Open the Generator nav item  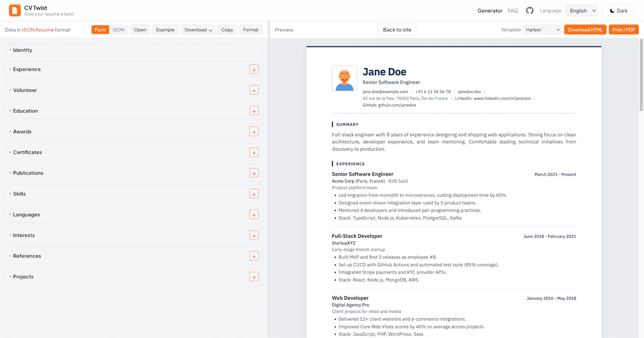click(490, 10)
